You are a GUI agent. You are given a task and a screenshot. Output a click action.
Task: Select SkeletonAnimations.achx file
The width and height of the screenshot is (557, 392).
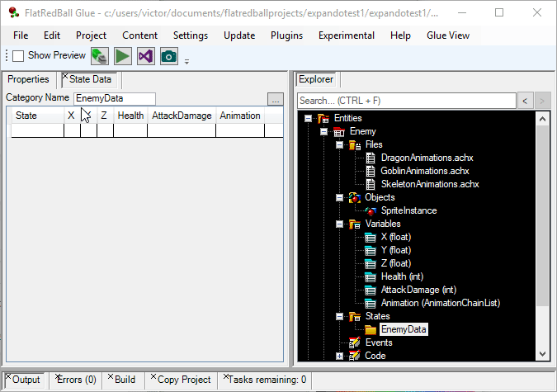[430, 184]
